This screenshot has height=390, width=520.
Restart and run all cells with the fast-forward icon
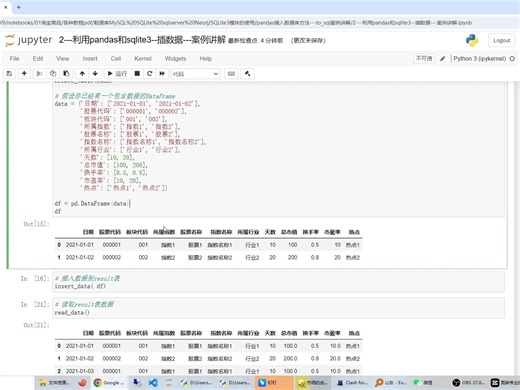point(162,73)
